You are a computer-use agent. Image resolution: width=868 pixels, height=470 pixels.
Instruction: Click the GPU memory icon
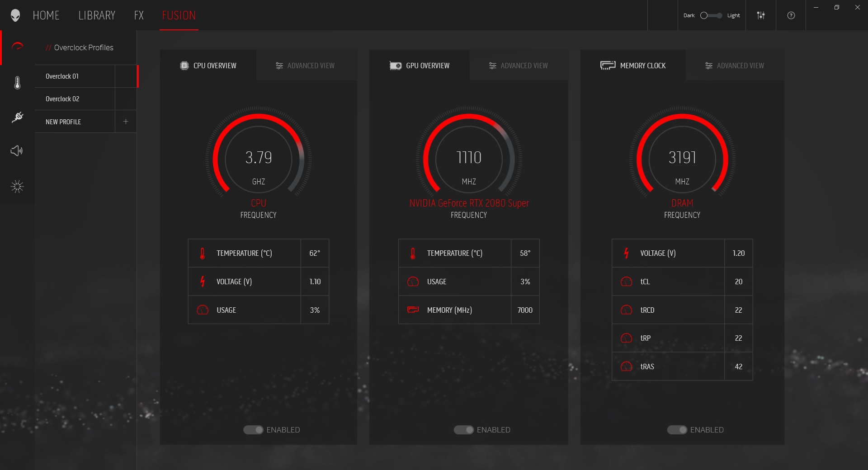(413, 310)
